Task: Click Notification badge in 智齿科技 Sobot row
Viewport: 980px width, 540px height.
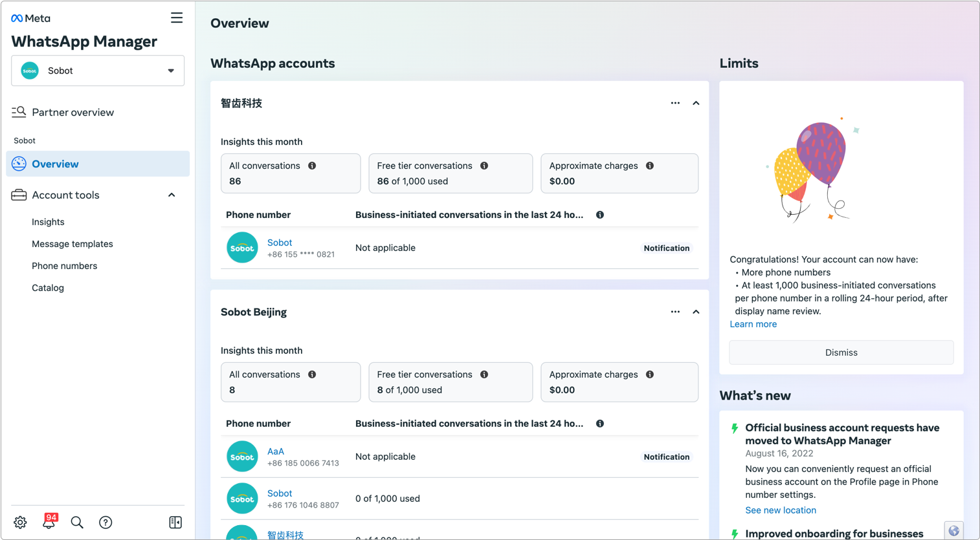Action: tap(666, 248)
